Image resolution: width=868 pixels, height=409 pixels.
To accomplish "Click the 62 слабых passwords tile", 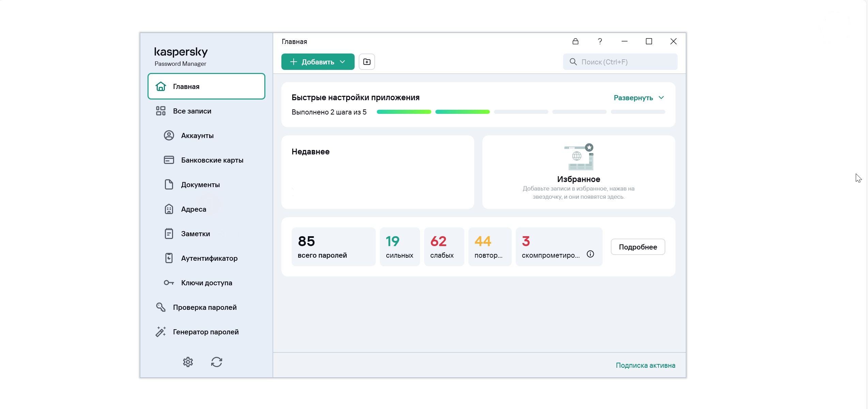I will [x=444, y=247].
